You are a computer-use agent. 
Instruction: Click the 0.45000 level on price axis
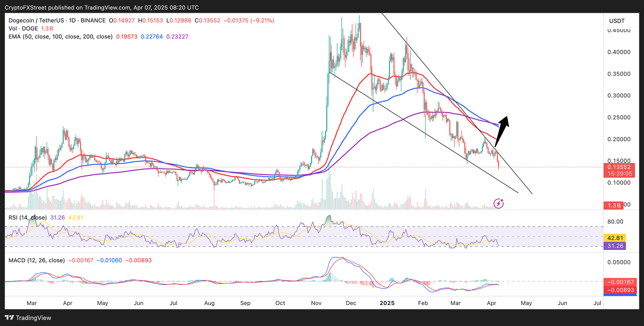click(x=618, y=31)
